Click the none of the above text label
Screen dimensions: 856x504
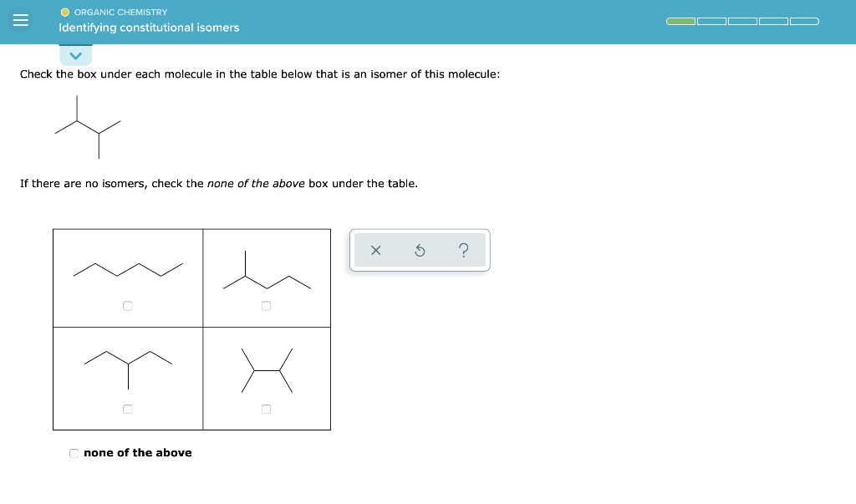138,452
